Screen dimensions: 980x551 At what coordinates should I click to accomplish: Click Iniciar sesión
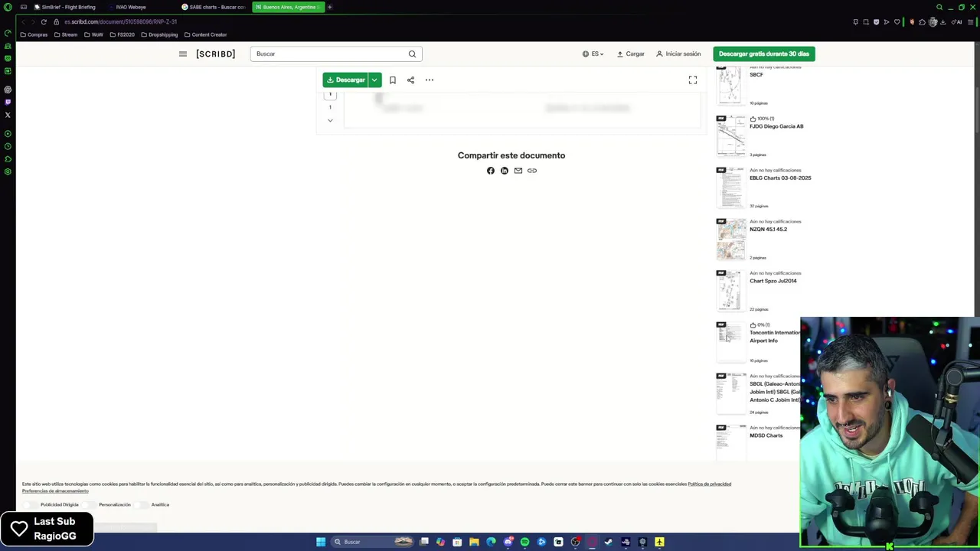tap(678, 54)
